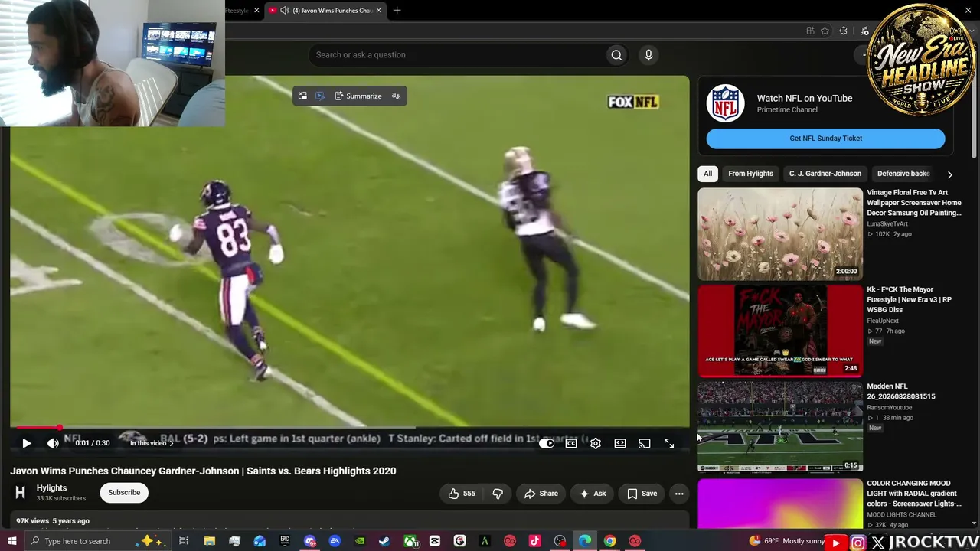
Task: Cast the video to a TV
Action: 645,443
